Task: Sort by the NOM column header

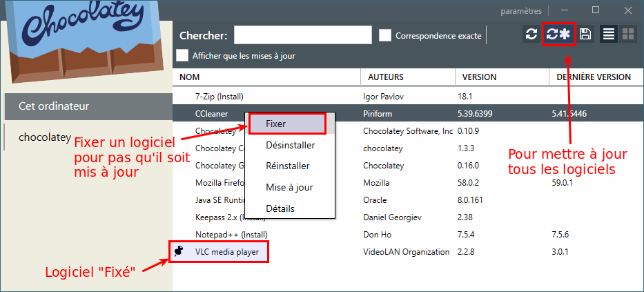Action: pos(266,77)
